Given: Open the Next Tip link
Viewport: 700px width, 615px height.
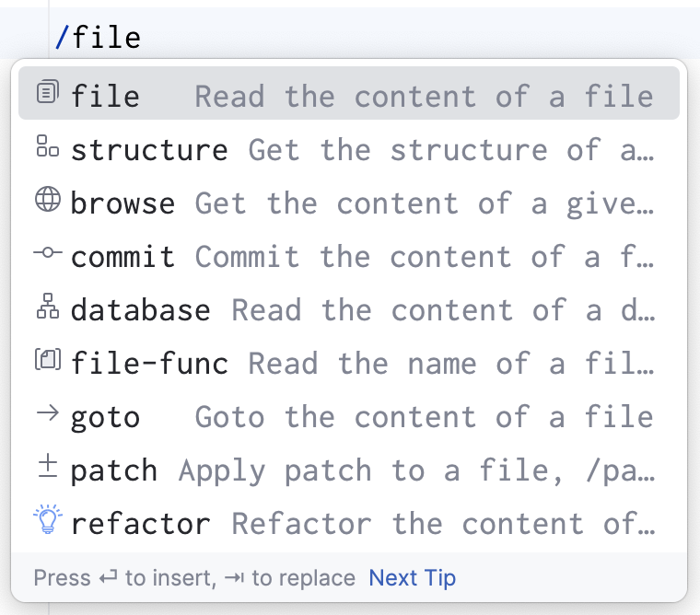Looking at the screenshot, I should coord(412,578).
